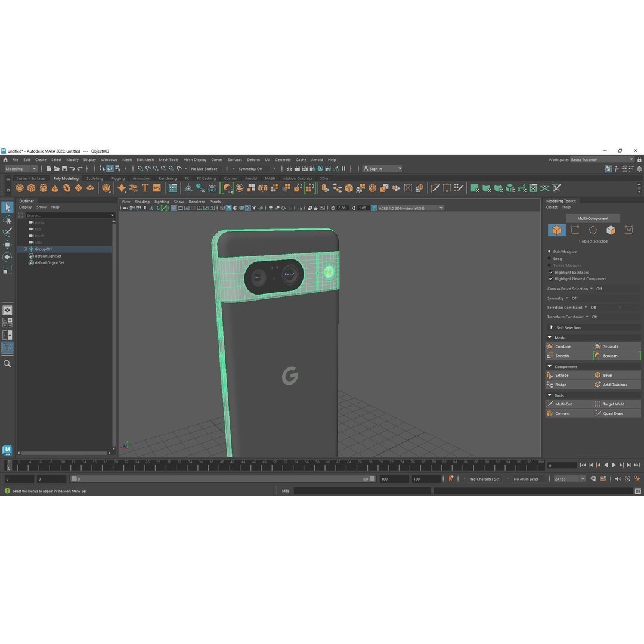Create a polygon cylinder from the shelf
The image size is (644, 644).
pyautogui.click(x=43, y=188)
